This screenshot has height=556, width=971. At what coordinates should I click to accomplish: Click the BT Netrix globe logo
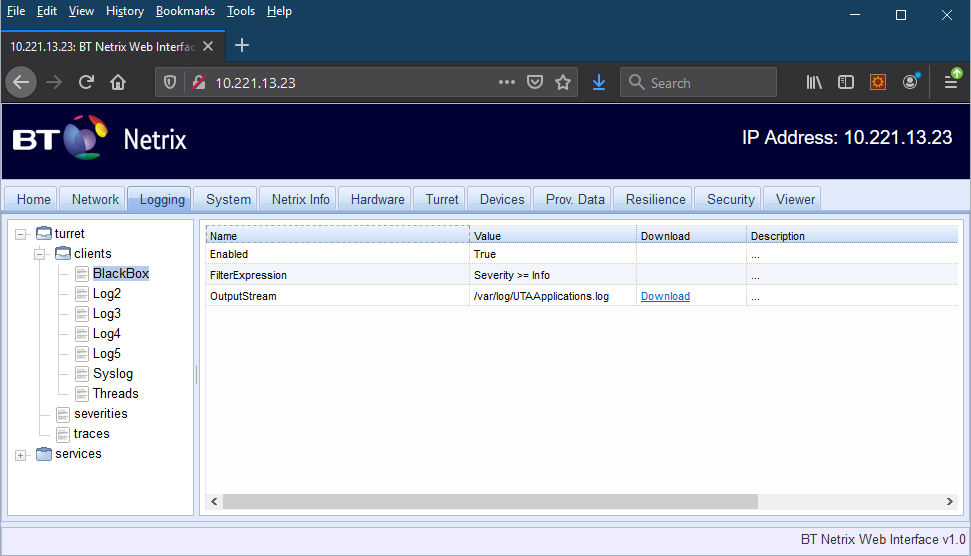point(85,137)
